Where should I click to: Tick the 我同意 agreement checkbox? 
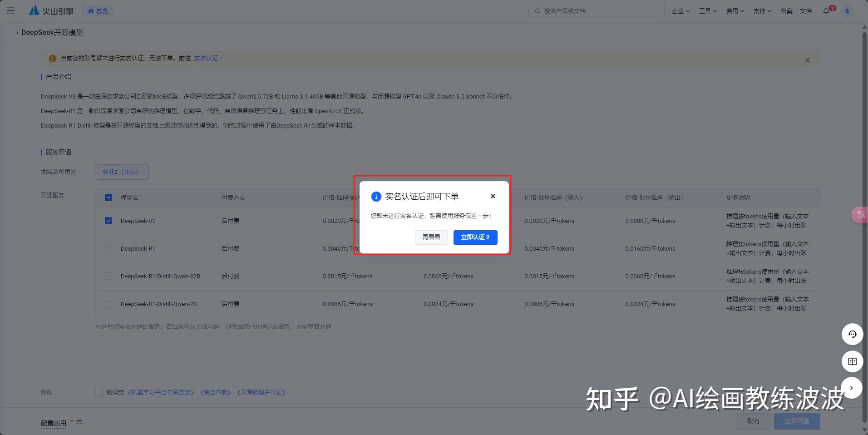[x=99, y=392]
